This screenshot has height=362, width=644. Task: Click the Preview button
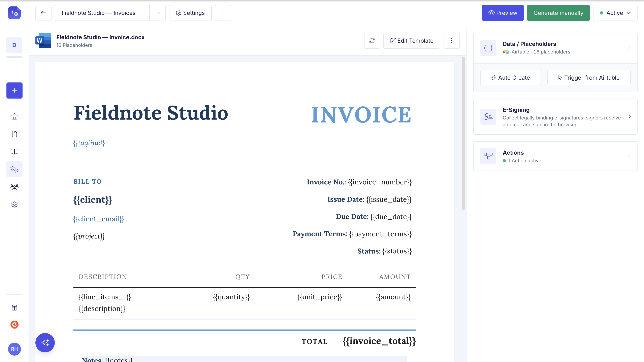point(503,13)
